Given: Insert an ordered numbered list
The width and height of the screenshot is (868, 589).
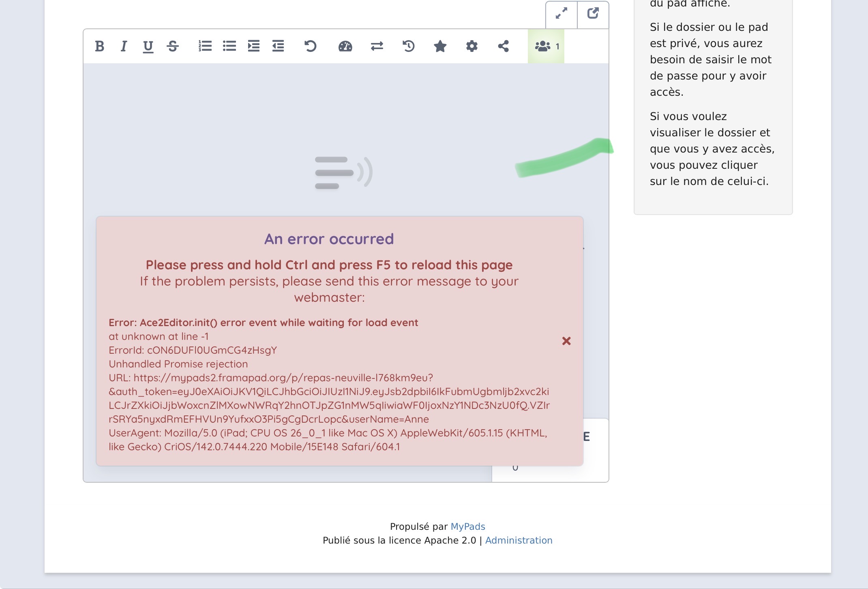Looking at the screenshot, I should (205, 46).
